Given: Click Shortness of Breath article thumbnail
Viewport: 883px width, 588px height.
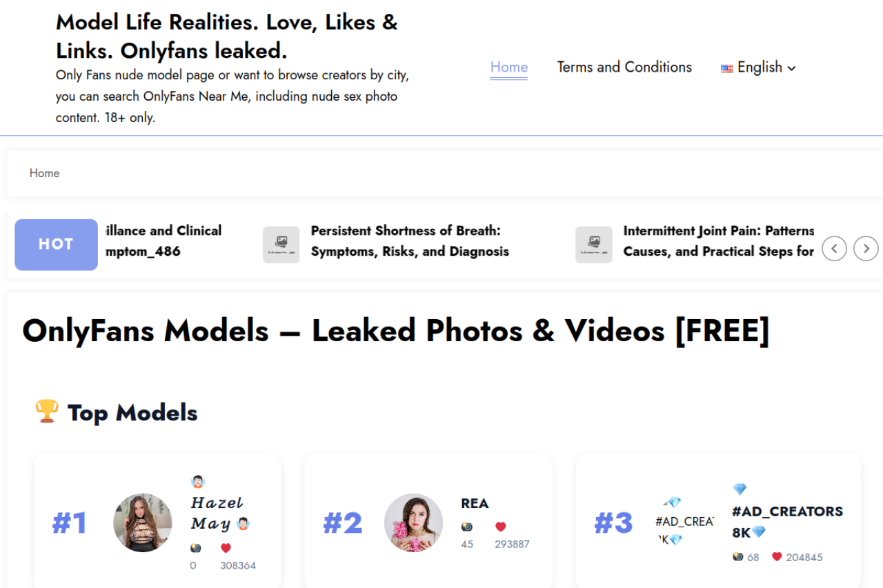Looking at the screenshot, I should [281, 245].
